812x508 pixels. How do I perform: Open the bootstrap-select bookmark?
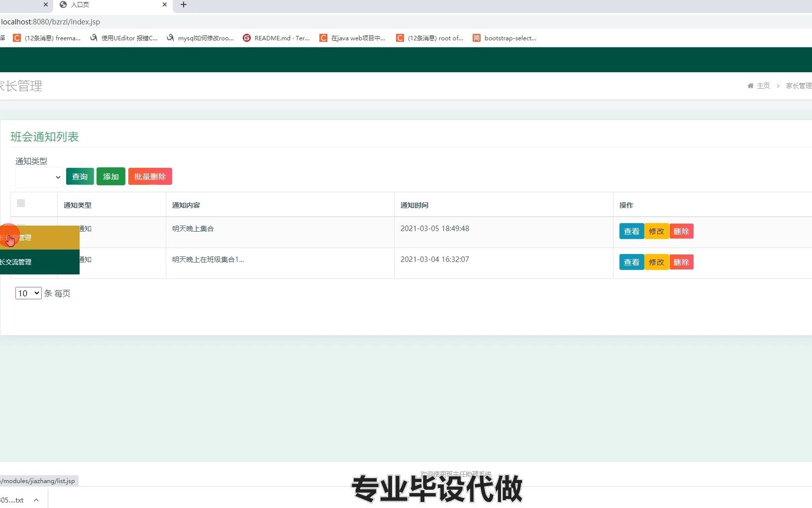pos(505,38)
